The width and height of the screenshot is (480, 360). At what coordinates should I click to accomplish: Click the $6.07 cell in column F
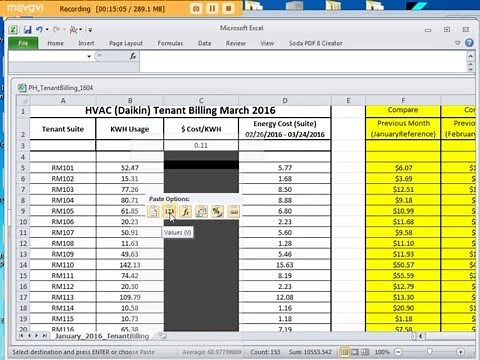(x=403, y=168)
